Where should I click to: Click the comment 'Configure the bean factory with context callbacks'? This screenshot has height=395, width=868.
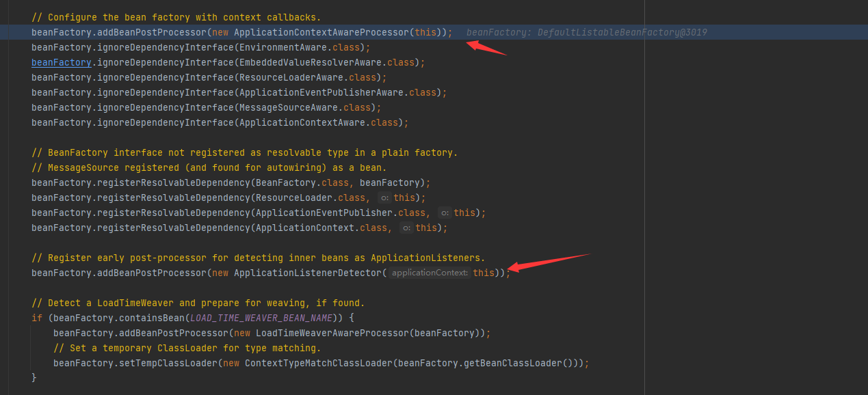[176, 17]
